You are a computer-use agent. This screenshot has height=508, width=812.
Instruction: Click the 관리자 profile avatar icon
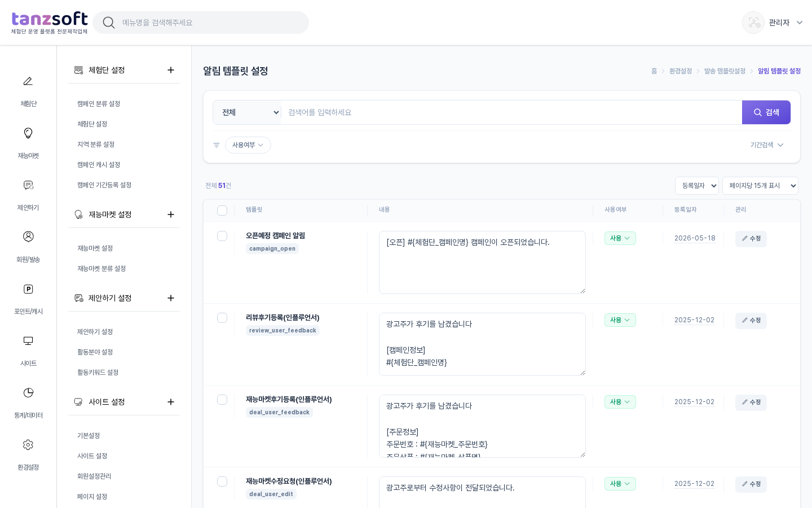pos(753,23)
